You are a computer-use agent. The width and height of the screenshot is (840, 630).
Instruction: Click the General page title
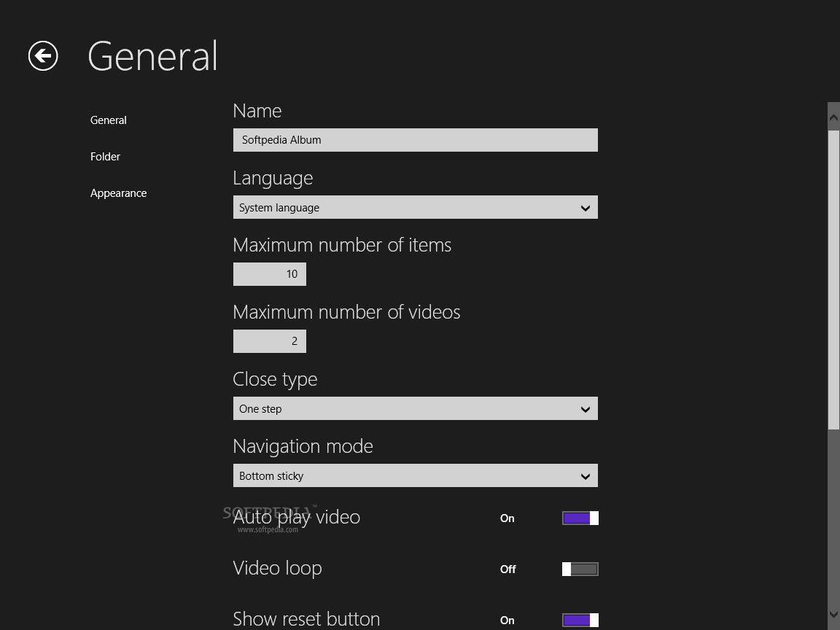(152, 56)
